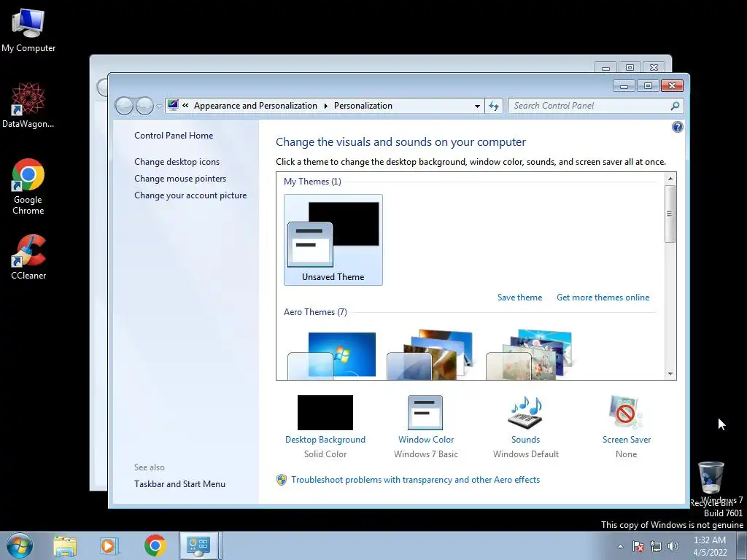Open My Computer desktop icon

pos(28,31)
